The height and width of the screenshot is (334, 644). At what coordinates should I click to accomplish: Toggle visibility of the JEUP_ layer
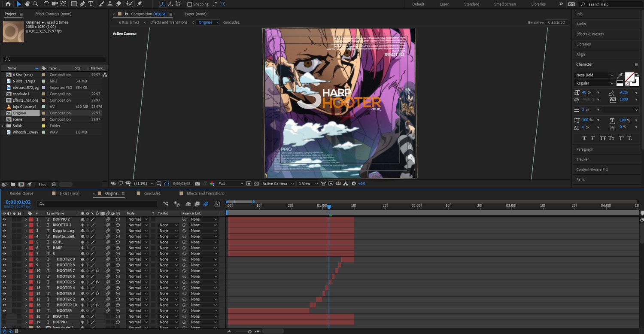(x=4, y=242)
